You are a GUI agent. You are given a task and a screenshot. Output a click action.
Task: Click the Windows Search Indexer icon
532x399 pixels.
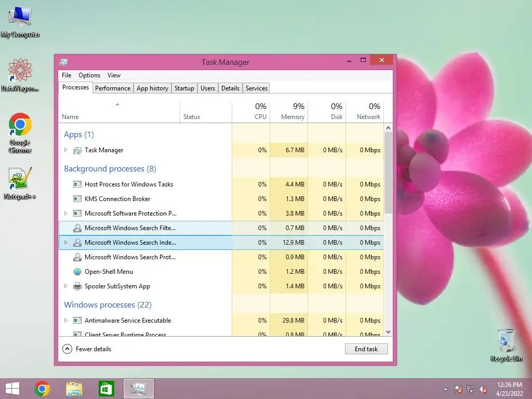point(77,243)
